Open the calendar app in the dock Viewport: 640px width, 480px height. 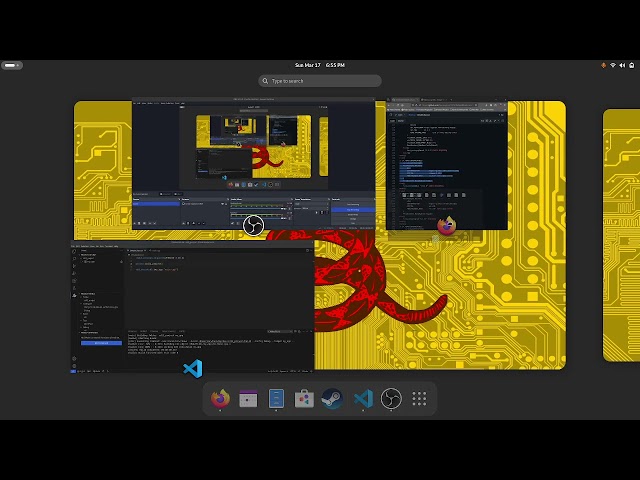coord(248,398)
